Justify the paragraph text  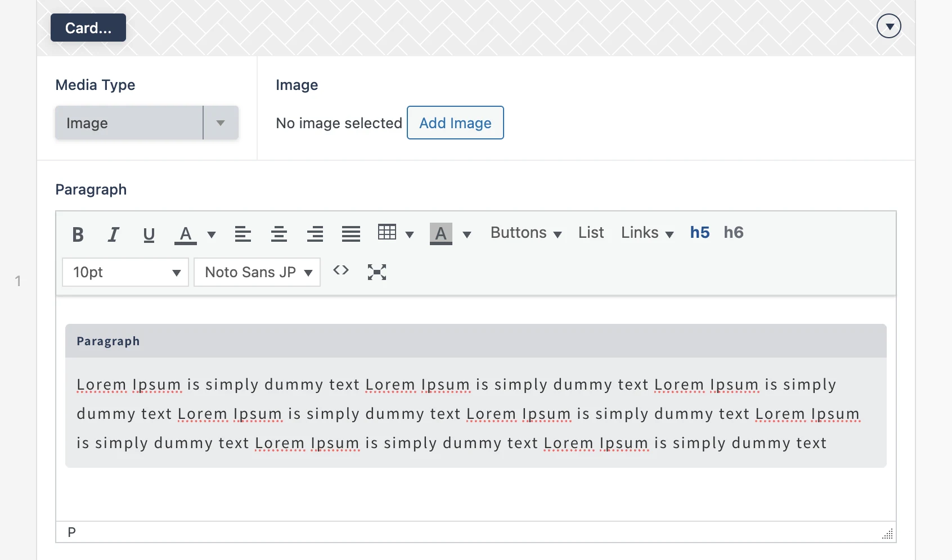click(351, 234)
